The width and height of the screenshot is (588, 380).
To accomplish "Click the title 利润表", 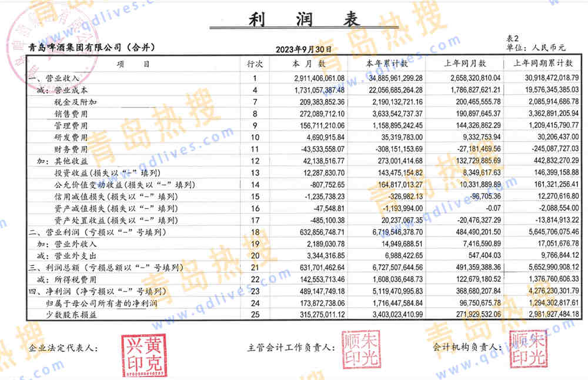I will pyautogui.click(x=304, y=19).
